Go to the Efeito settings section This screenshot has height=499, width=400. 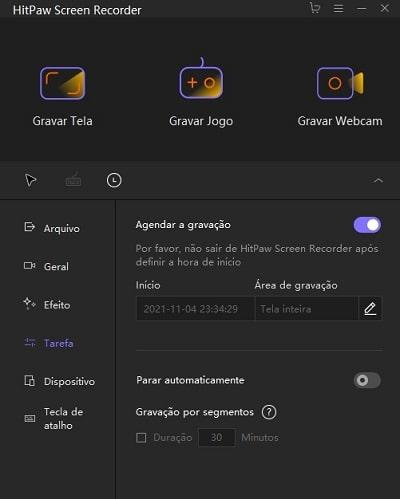coord(47,304)
